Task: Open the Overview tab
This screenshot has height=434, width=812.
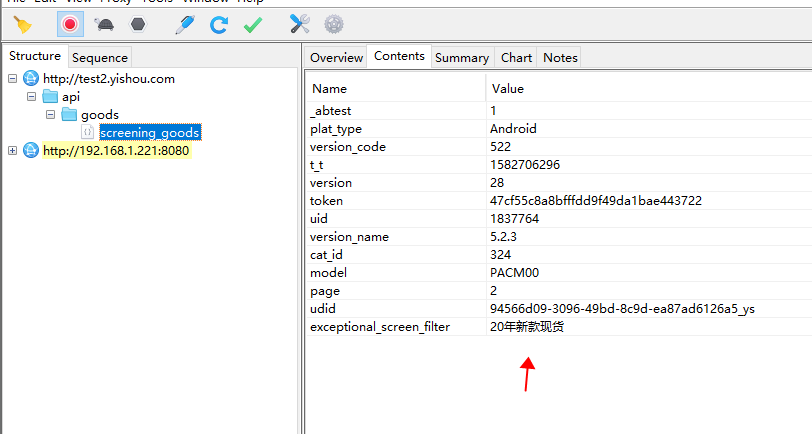Action: [x=336, y=57]
